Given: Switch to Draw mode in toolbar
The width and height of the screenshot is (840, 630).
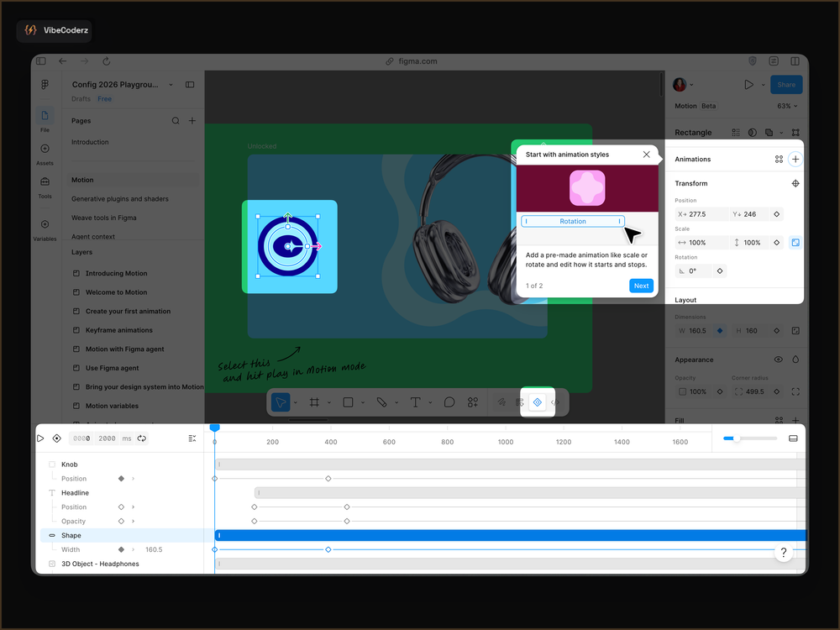Looking at the screenshot, I should point(501,402).
